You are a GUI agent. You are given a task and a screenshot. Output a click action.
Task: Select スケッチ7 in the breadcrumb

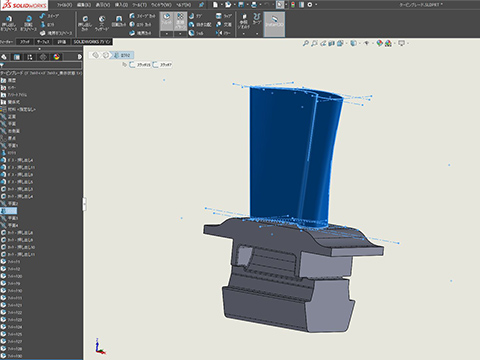[162, 65]
